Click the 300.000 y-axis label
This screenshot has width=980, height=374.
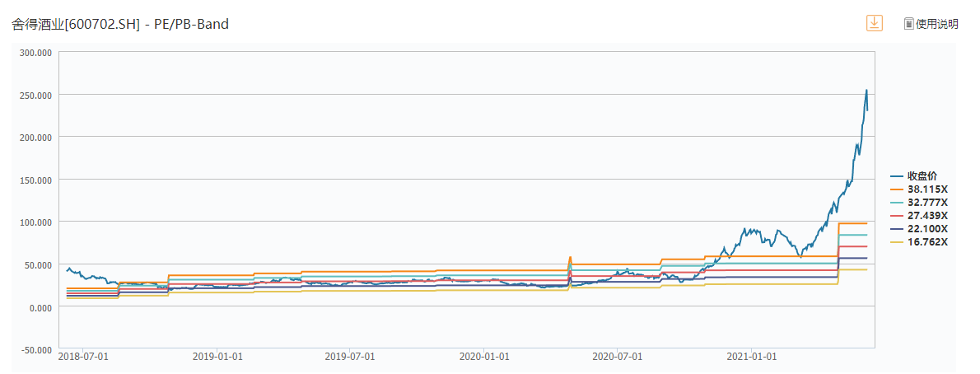tap(35, 52)
